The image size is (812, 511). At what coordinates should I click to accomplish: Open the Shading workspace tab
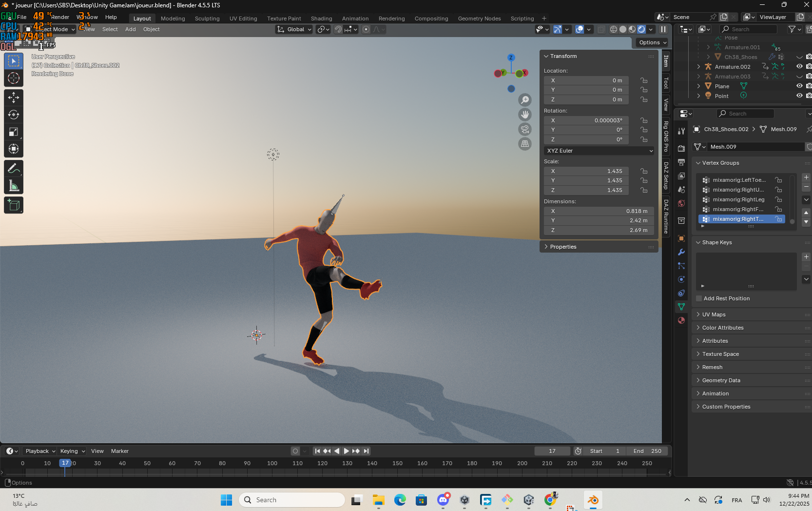[x=322, y=19]
